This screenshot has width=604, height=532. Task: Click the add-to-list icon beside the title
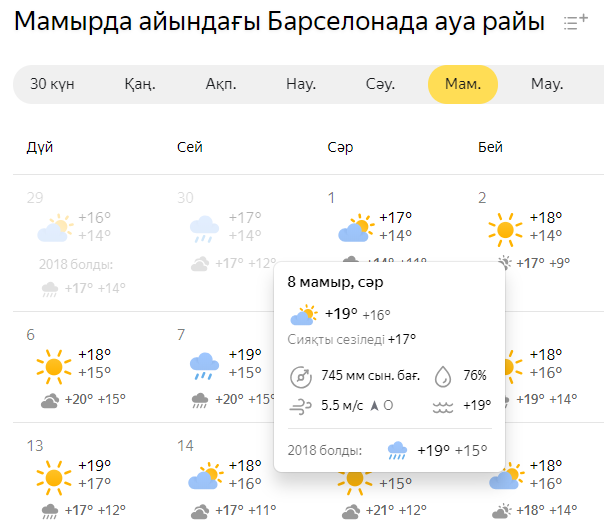[x=575, y=22]
